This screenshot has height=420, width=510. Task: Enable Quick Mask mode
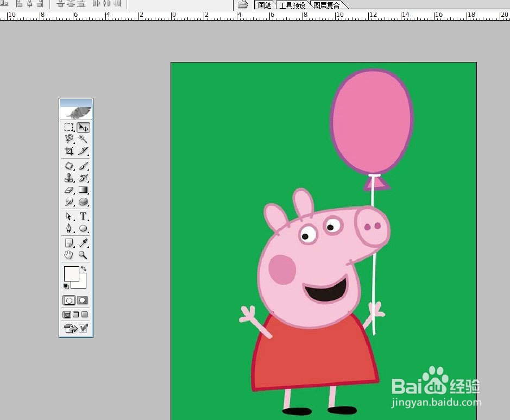[83, 300]
